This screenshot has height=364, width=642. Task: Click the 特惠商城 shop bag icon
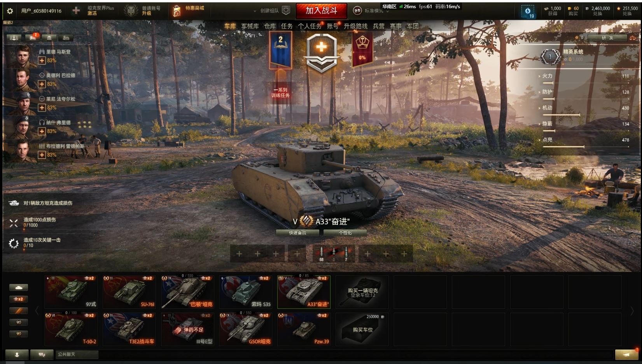coord(177,11)
